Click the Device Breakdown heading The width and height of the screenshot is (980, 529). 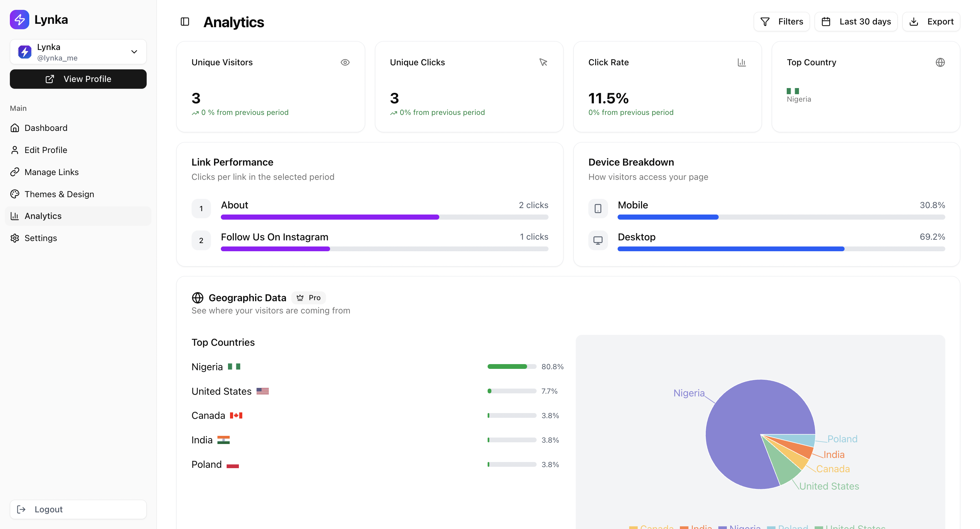(x=631, y=162)
